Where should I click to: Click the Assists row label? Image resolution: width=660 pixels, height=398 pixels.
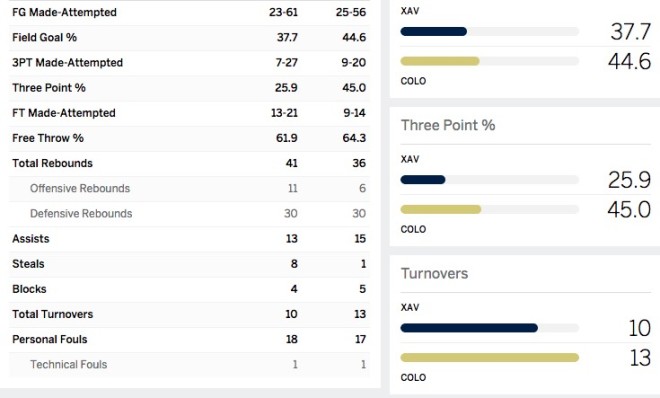click(31, 239)
